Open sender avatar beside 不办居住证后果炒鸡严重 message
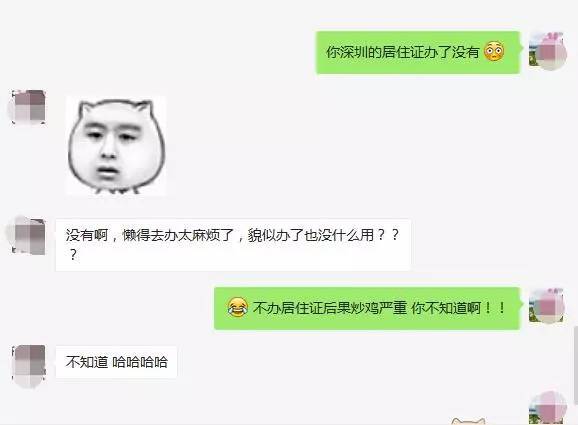578x425 pixels. tap(547, 306)
